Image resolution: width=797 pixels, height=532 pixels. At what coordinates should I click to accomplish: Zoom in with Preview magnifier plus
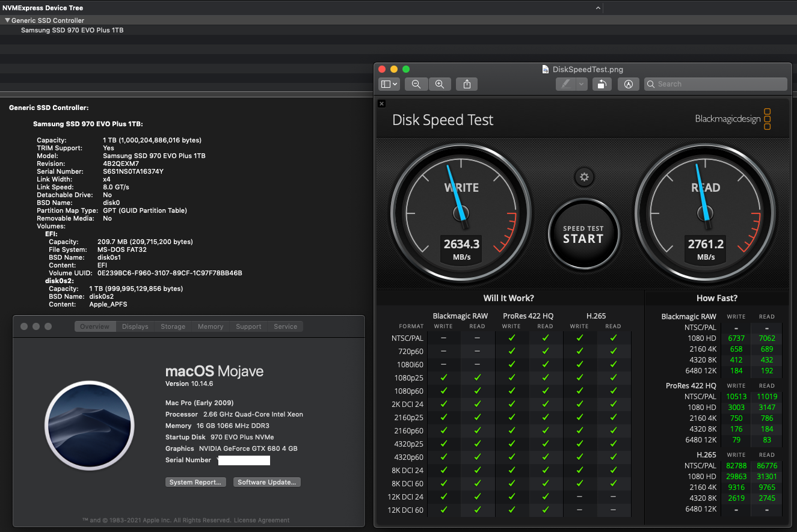440,84
